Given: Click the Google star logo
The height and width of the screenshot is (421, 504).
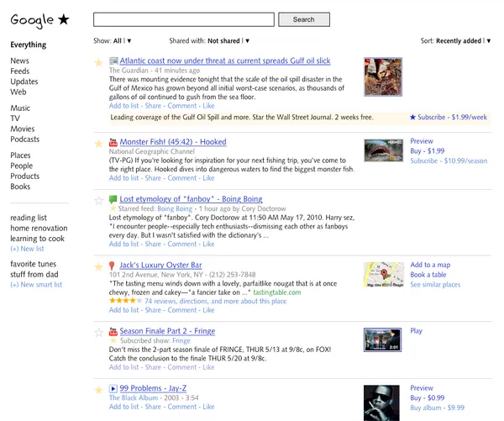Looking at the screenshot, I should 39,20.
